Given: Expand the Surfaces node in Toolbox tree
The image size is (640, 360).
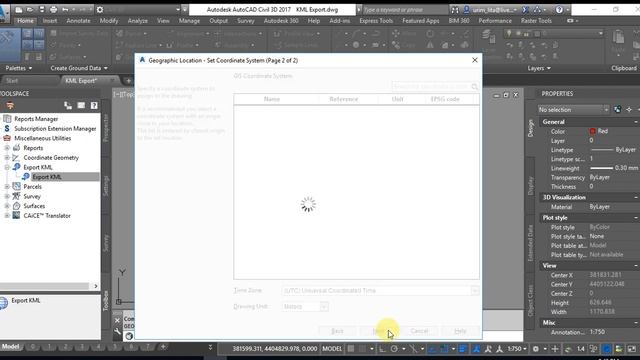Looking at the screenshot, I should [x=7, y=206].
